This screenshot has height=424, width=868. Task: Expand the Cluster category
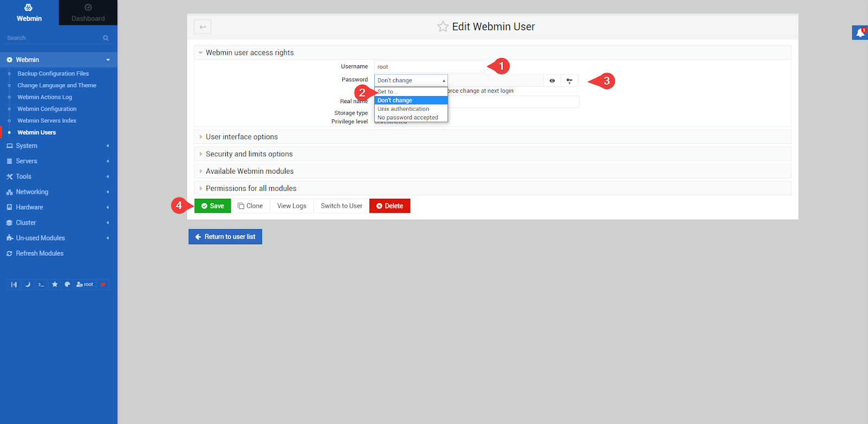click(x=59, y=223)
